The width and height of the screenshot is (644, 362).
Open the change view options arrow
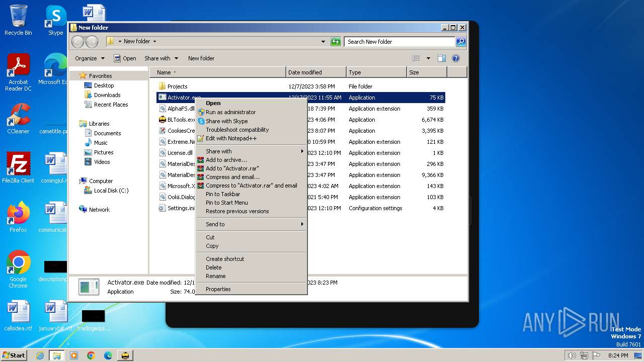[x=428, y=58]
